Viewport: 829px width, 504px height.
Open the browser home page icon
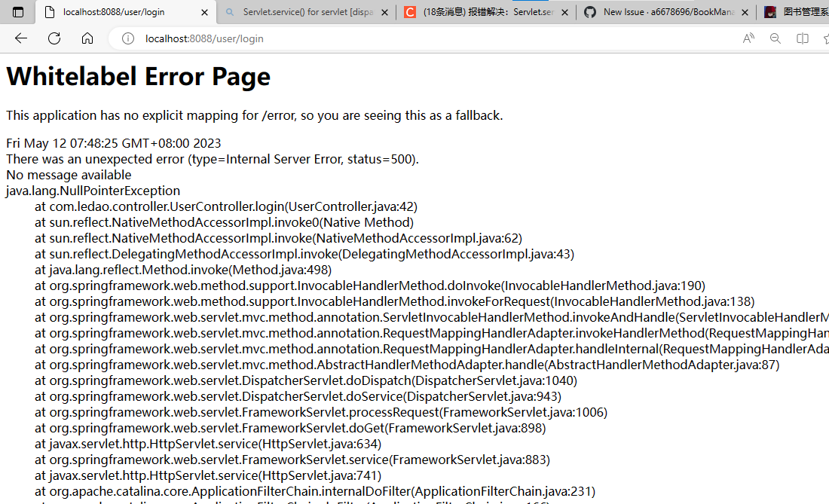point(87,38)
